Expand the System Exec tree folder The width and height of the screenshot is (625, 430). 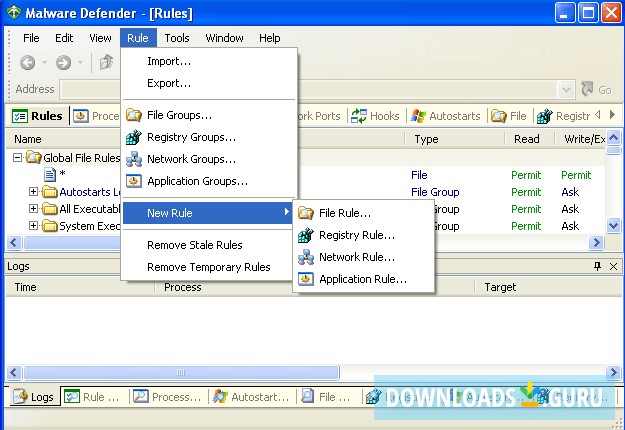tap(33, 226)
